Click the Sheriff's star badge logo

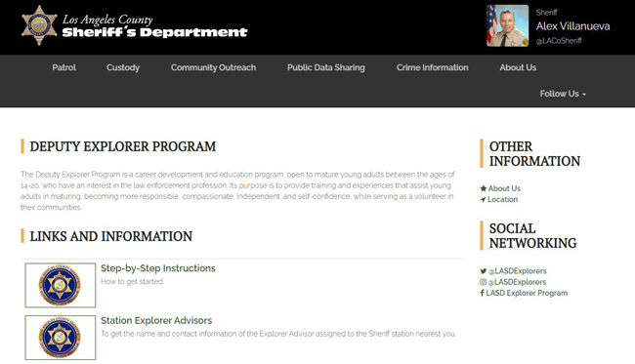coord(39,25)
